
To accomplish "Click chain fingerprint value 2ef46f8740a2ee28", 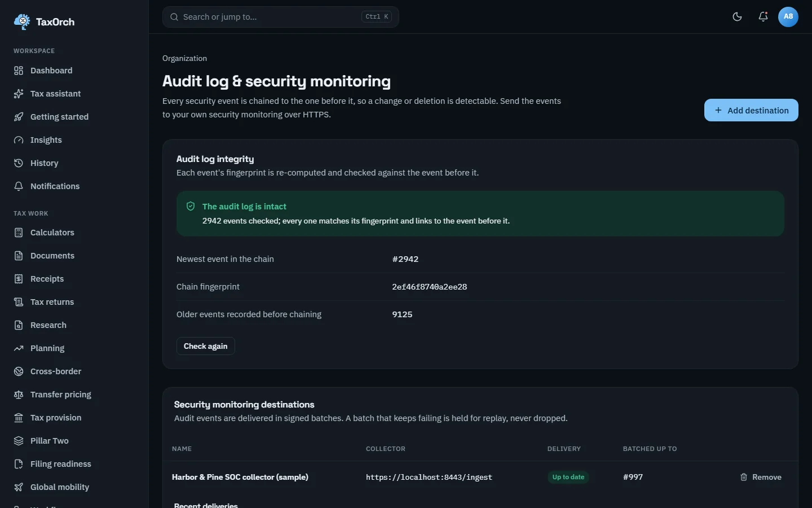I will [x=430, y=287].
